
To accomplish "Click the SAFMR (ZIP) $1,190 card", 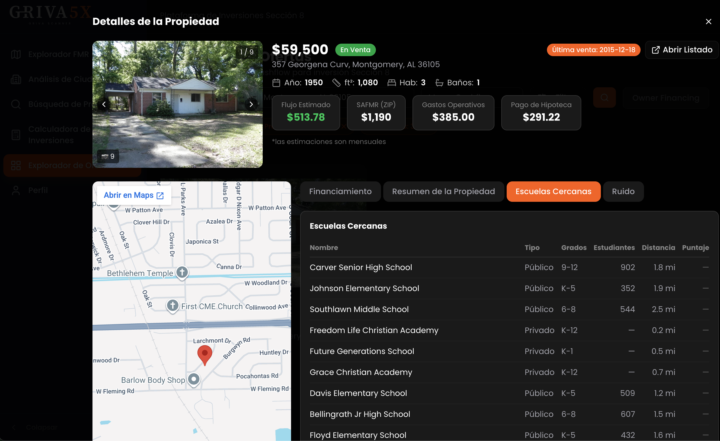I will [x=376, y=113].
